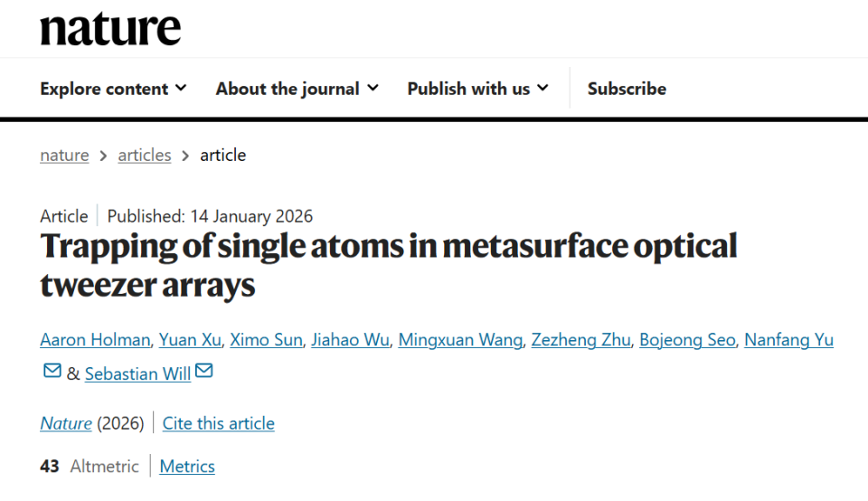The width and height of the screenshot is (868, 501).
Task: Open the articles breadcrumb link
Action: point(144,155)
